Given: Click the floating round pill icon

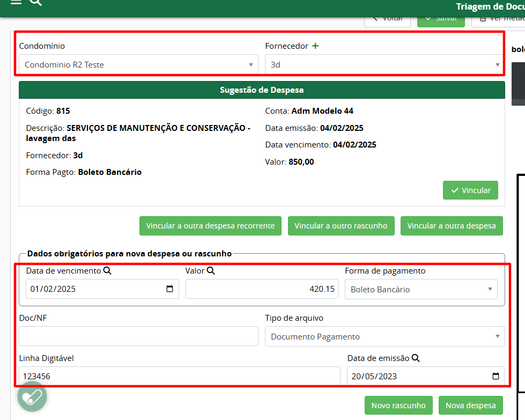Looking at the screenshot, I should 32,397.
